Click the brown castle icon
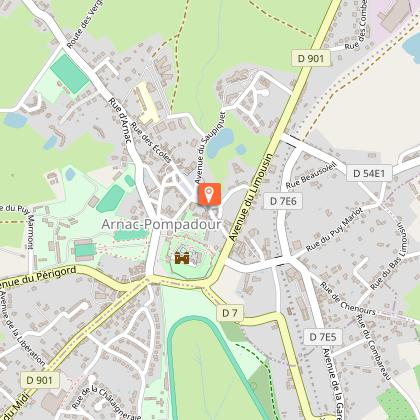Image resolution: width=420 pixels, height=420 pixels. pos(182,258)
